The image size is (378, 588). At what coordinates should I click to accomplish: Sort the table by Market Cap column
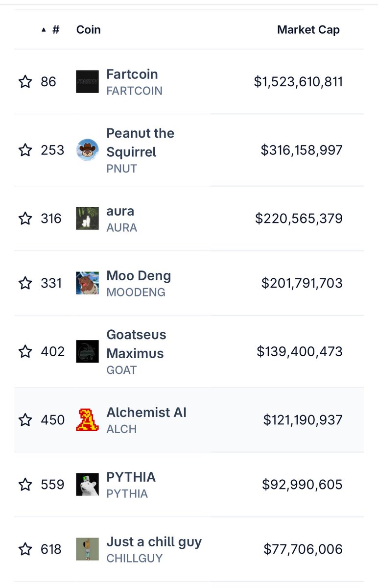[308, 30]
